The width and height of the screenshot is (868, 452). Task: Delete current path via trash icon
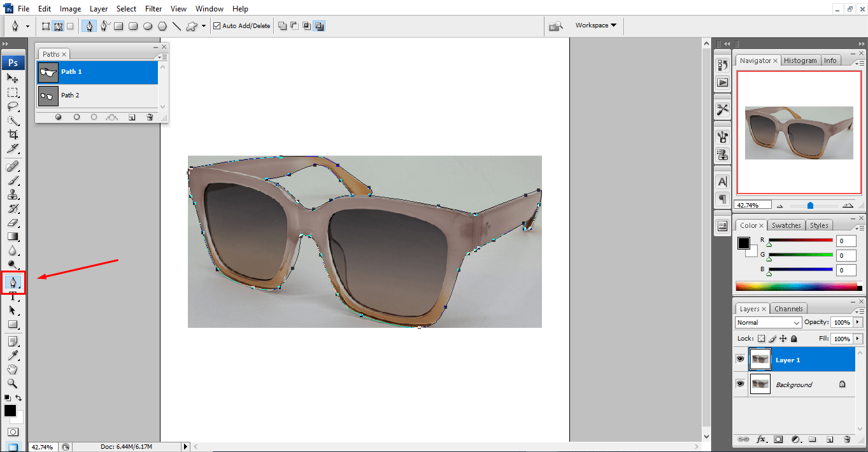150,117
